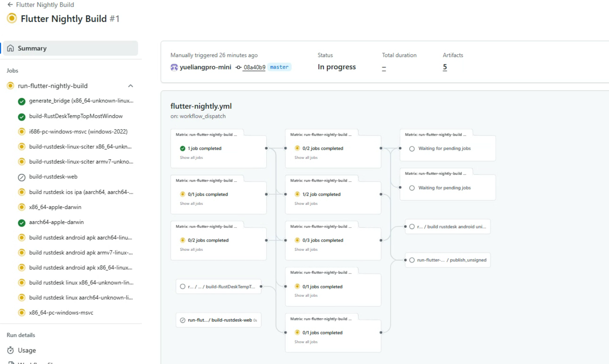
Task: Open the artifacts count link 5
Action: [x=445, y=67]
